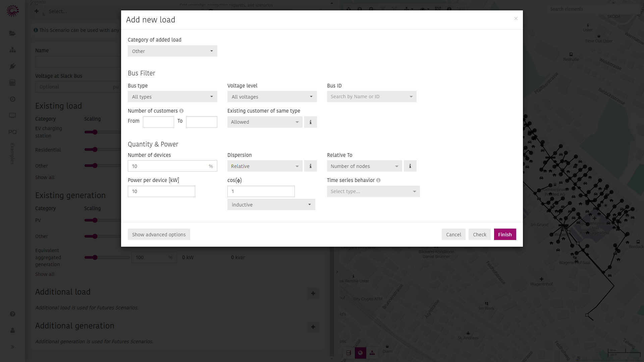Open the PQ item in left sidebar
The width and height of the screenshot is (644, 362).
pyautogui.click(x=12, y=132)
